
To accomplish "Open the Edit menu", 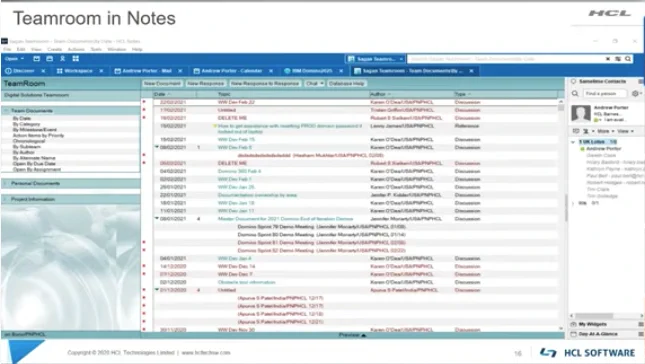I will [x=21, y=49].
